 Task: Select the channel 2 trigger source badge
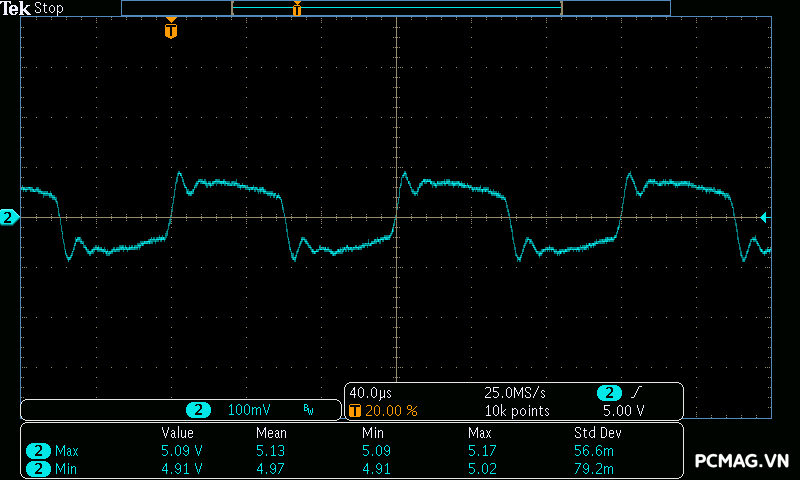(x=609, y=393)
